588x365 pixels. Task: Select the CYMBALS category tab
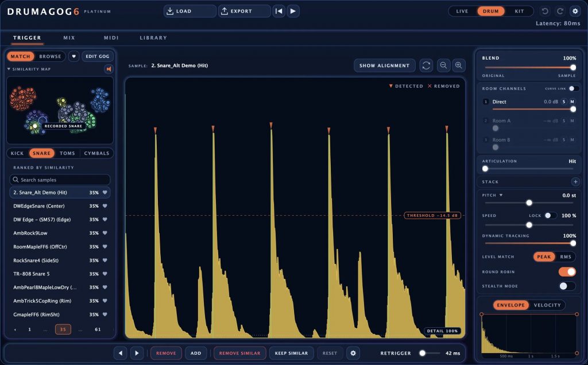pyautogui.click(x=96, y=153)
